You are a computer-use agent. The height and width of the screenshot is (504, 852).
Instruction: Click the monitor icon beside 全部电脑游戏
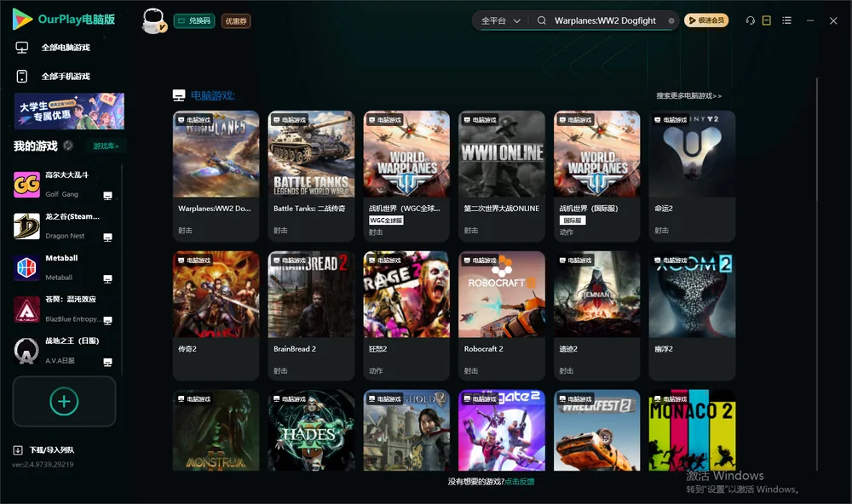[22, 48]
